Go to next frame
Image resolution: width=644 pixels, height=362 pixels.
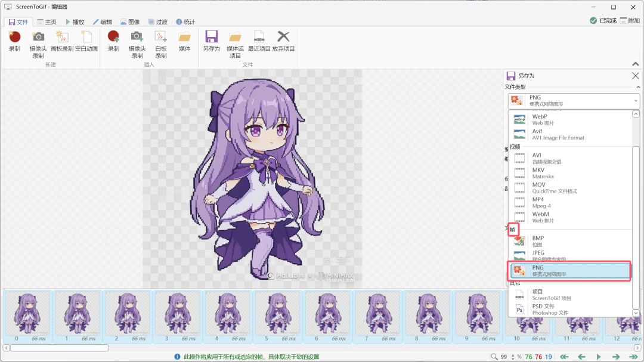[615, 357]
